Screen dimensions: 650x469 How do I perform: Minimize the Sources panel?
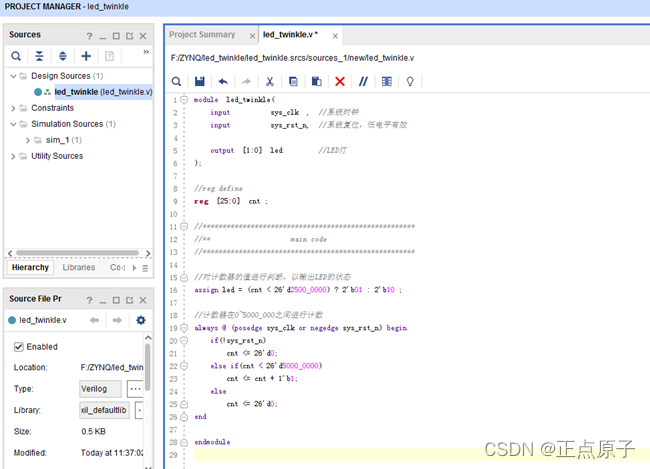(x=103, y=37)
